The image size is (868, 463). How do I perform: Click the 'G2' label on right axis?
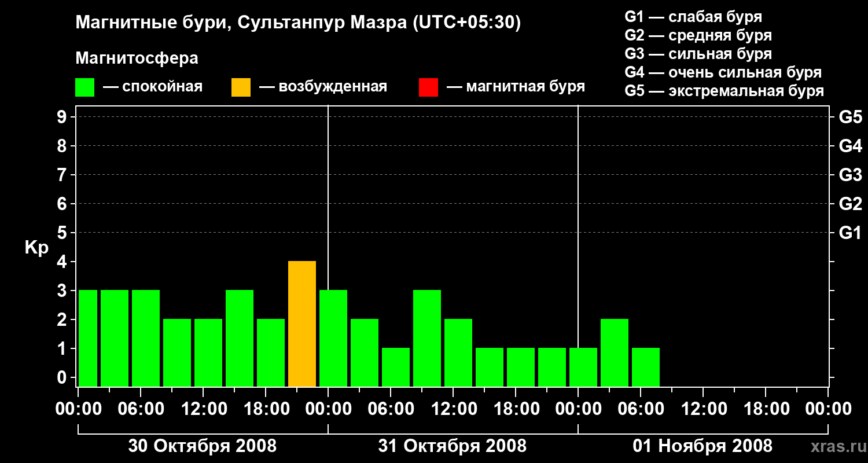click(x=850, y=204)
